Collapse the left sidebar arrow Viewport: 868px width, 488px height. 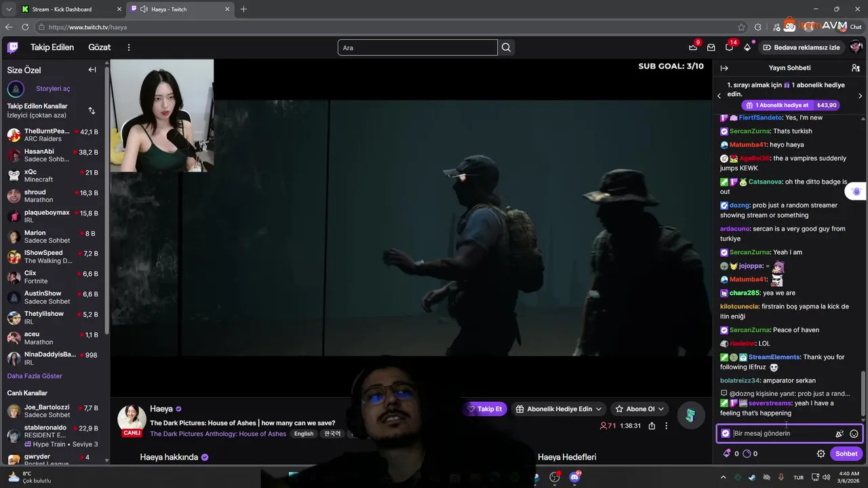click(x=92, y=70)
